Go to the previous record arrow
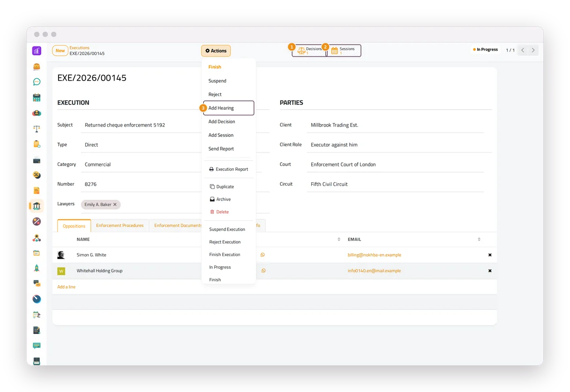Image resolution: width=570 pixels, height=392 pixels. click(x=523, y=50)
